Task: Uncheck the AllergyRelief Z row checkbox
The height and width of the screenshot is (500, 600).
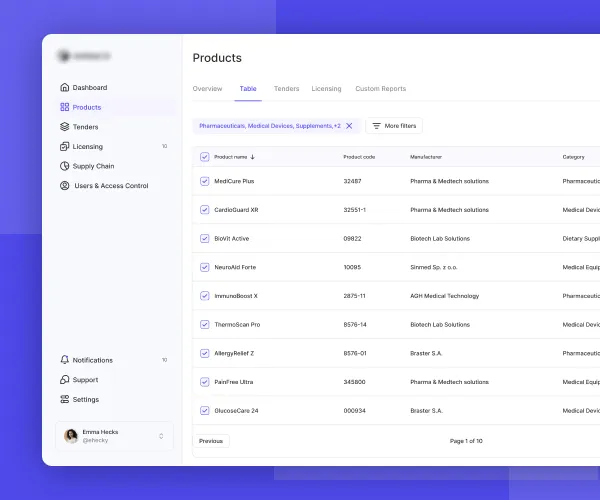Action: (205, 353)
